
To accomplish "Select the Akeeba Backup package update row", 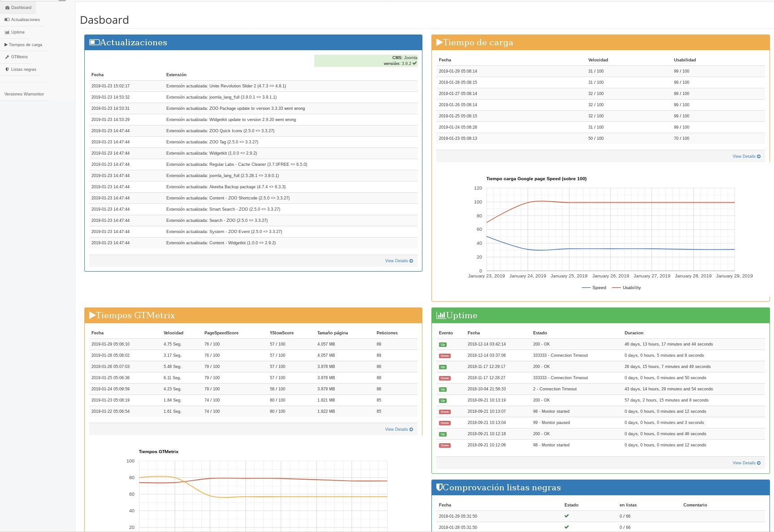I will (x=253, y=187).
